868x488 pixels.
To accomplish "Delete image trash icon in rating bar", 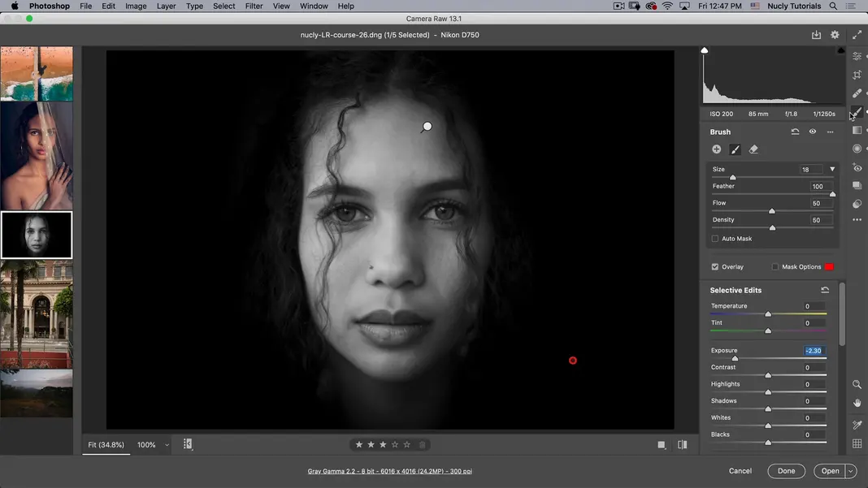I will coord(423,445).
